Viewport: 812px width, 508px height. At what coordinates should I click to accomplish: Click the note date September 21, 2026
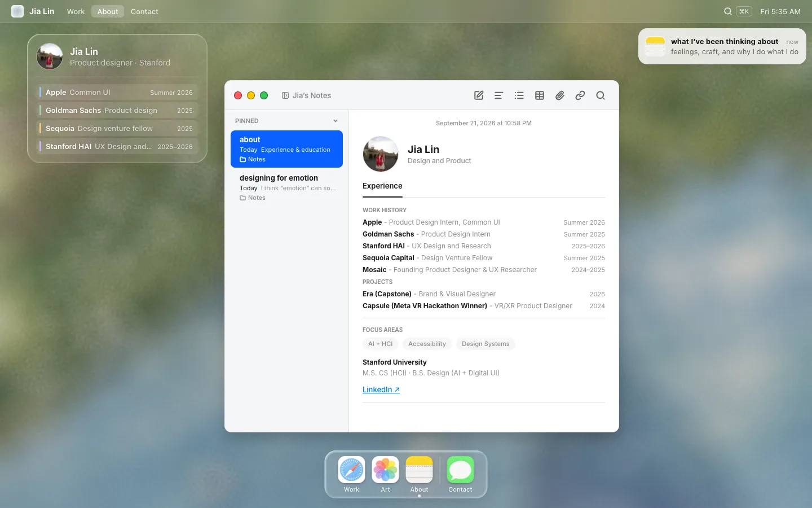(484, 123)
